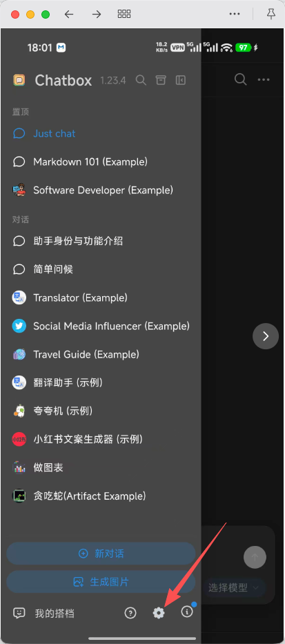This screenshot has height=644, width=285.
Task: Click the Chatbox logo icon
Action: [x=19, y=80]
